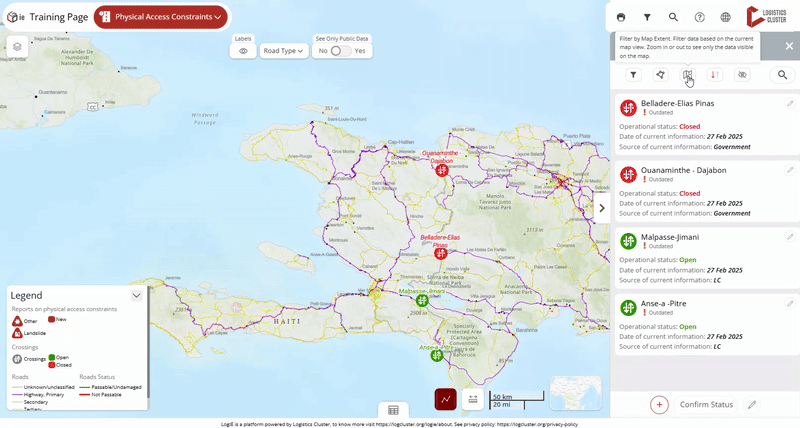Collapse side panel with right arrow
800x428 pixels.
[x=602, y=208]
